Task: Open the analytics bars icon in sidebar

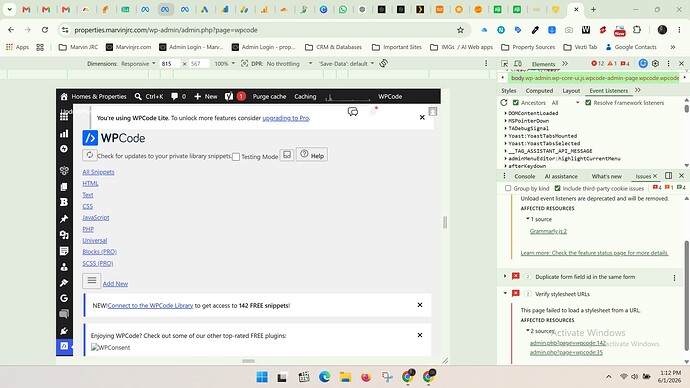Action: (64, 133)
